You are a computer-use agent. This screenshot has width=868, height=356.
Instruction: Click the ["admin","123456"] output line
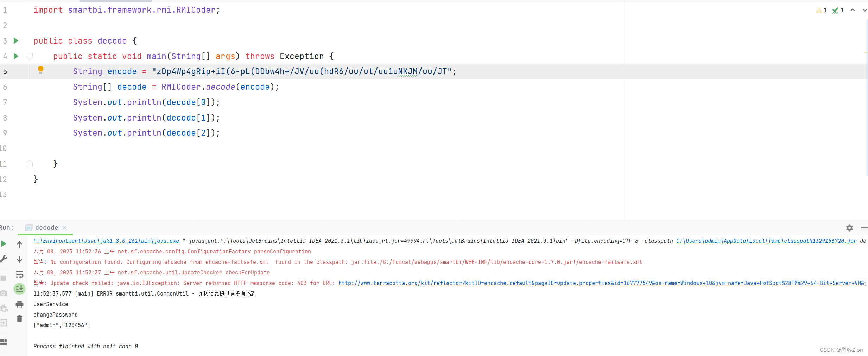pos(62,325)
